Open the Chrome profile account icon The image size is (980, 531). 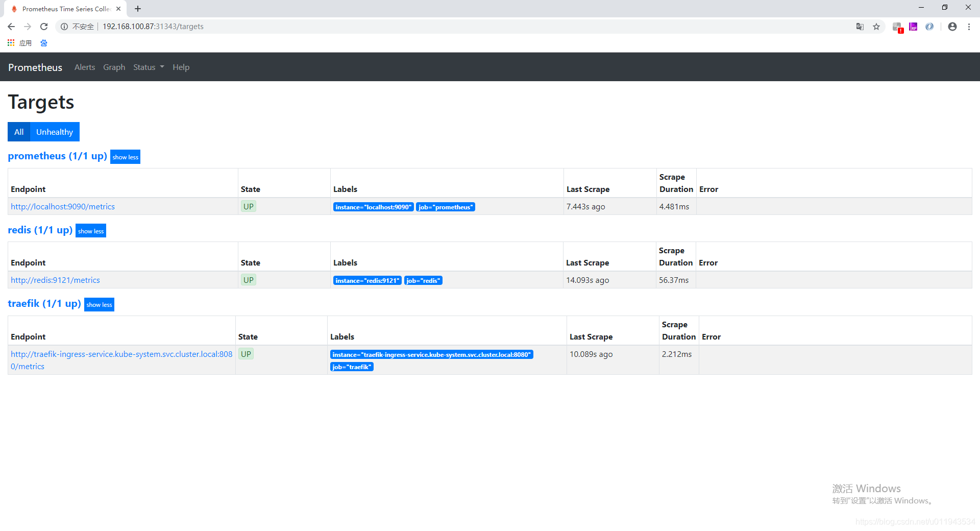[x=952, y=27]
